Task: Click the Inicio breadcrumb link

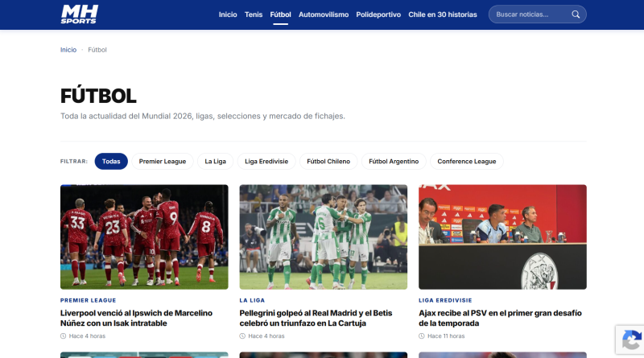Action: 68,50
